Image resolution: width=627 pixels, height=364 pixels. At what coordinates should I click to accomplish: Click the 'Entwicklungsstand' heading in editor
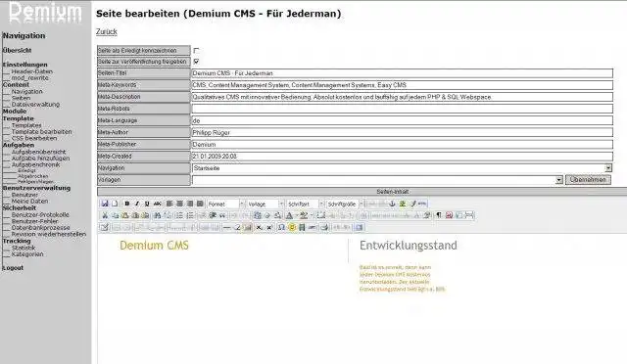point(408,246)
